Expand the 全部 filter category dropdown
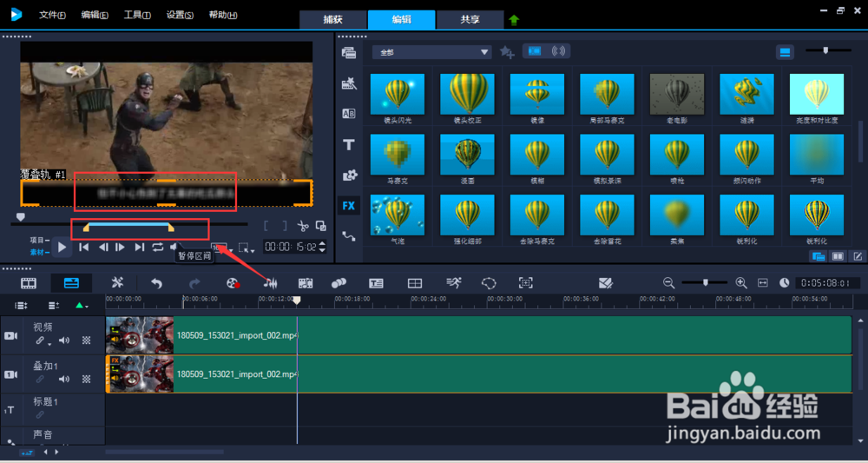This screenshot has height=463, width=868. pos(431,52)
